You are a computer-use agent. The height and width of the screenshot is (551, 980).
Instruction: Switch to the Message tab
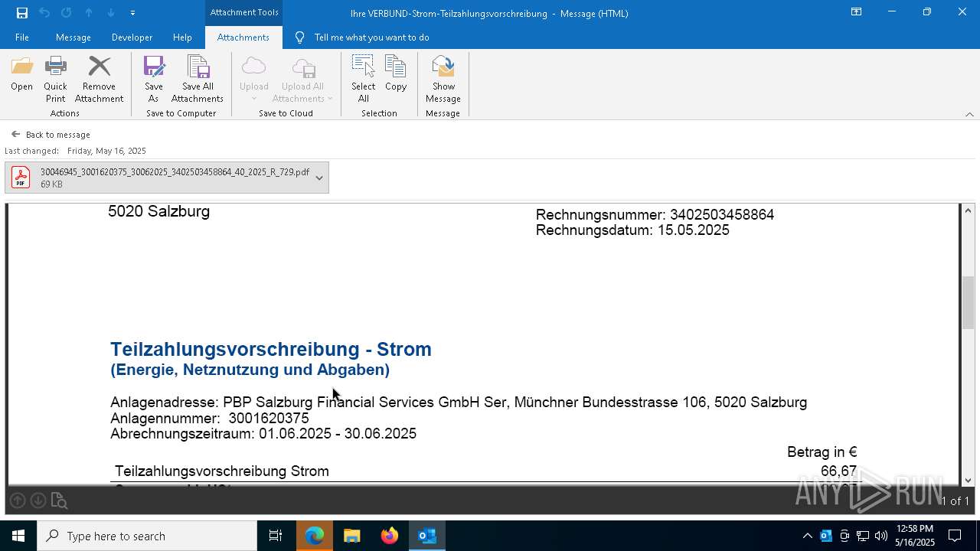tap(73, 37)
